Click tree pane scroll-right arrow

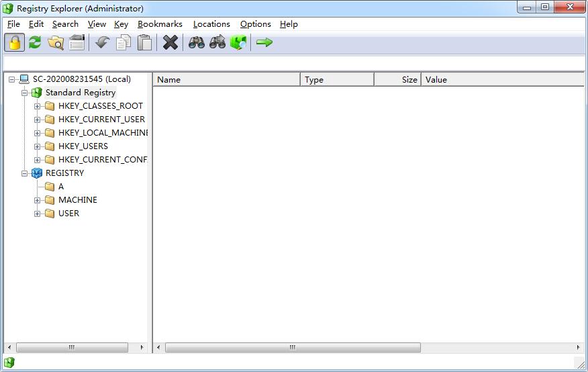142,347
